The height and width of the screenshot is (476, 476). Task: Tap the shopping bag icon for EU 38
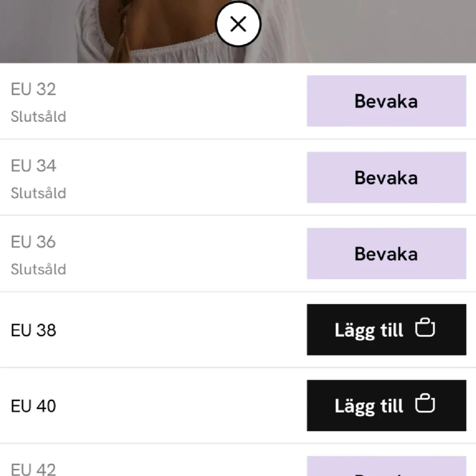tap(425, 328)
